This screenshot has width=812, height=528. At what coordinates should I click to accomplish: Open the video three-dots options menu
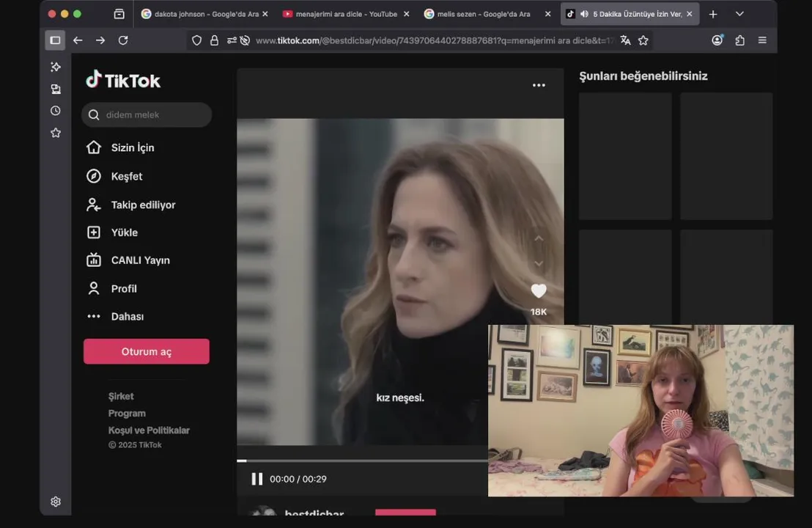point(539,86)
